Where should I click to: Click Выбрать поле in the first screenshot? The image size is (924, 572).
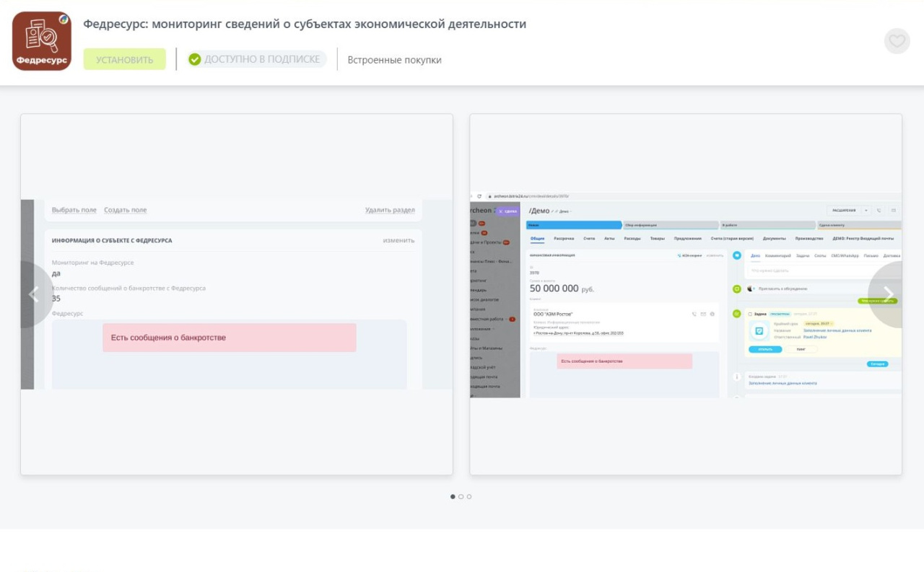[74, 210]
